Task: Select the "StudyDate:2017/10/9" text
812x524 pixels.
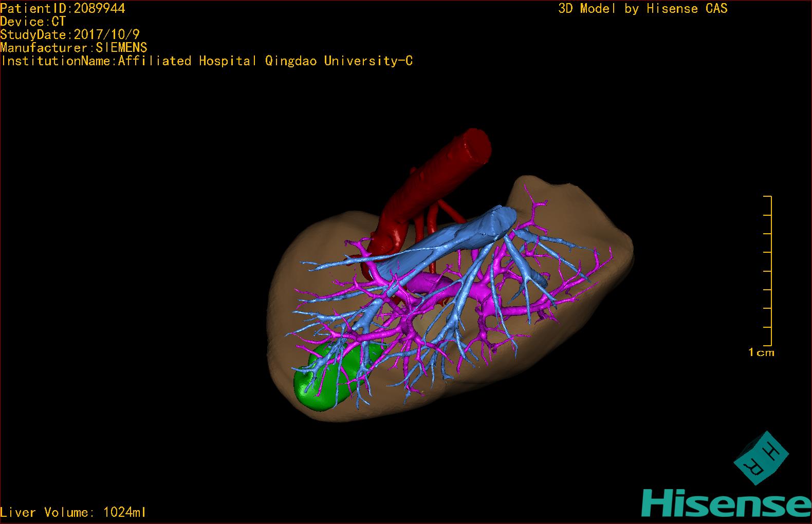Action: pyautogui.click(x=70, y=34)
